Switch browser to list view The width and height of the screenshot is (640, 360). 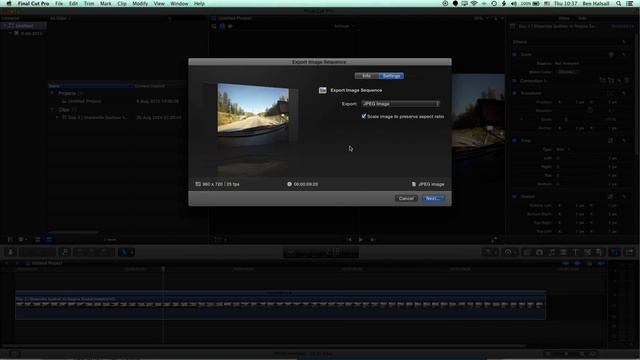tap(49, 240)
